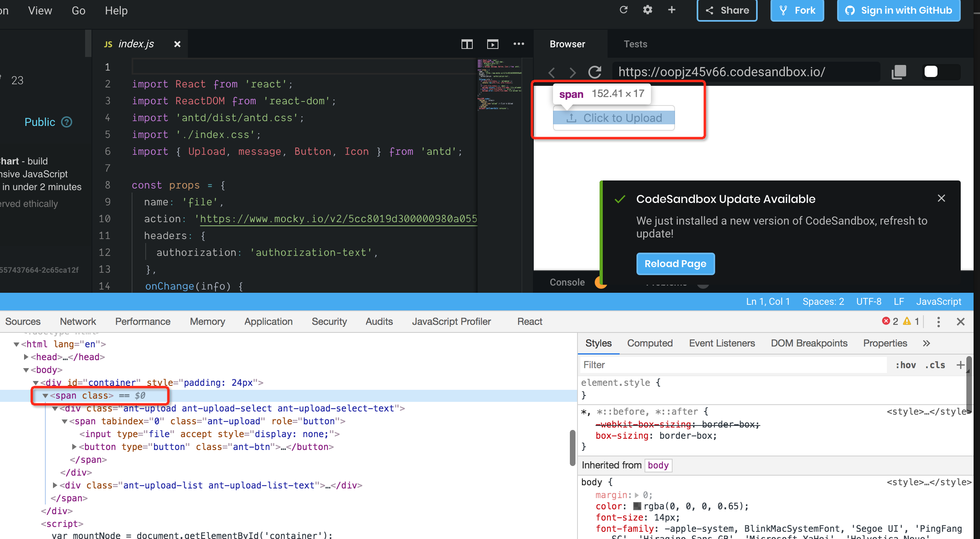The image size is (980, 539).
Task: Open the preferences gear icon
Action: 647,10
